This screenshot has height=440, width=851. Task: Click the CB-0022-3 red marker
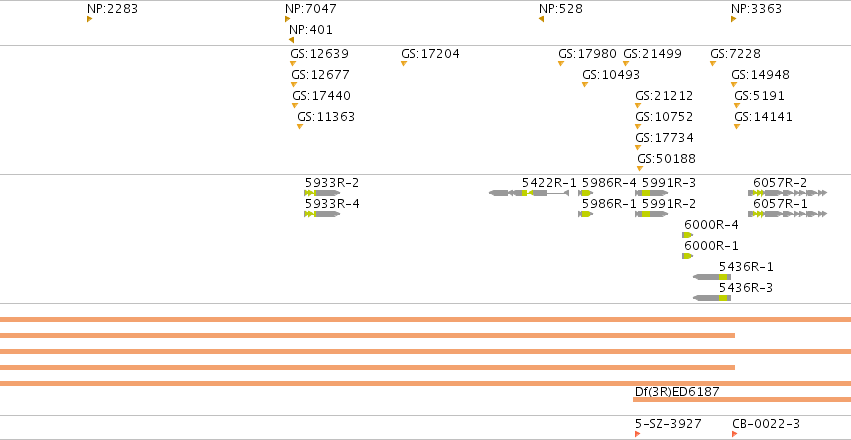(x=734, y=434)
